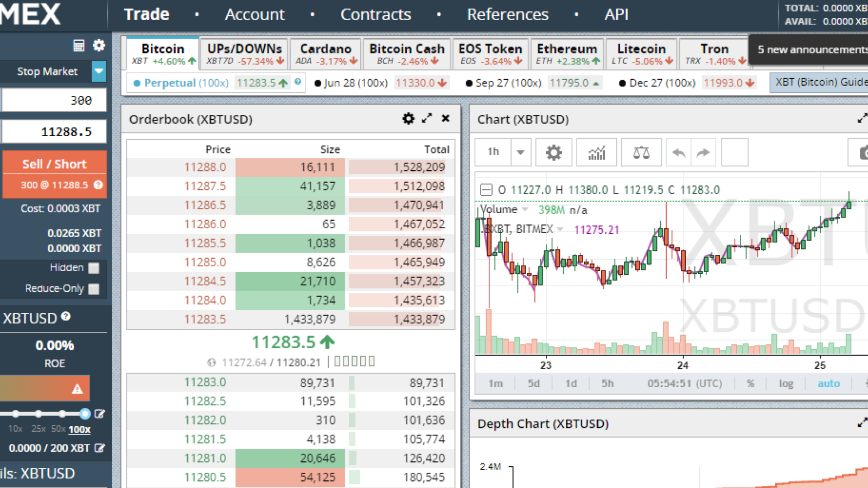This screenshot has height=488, width=868.
Task: Click the risk warning triangle icon
Action: (78, 389)
